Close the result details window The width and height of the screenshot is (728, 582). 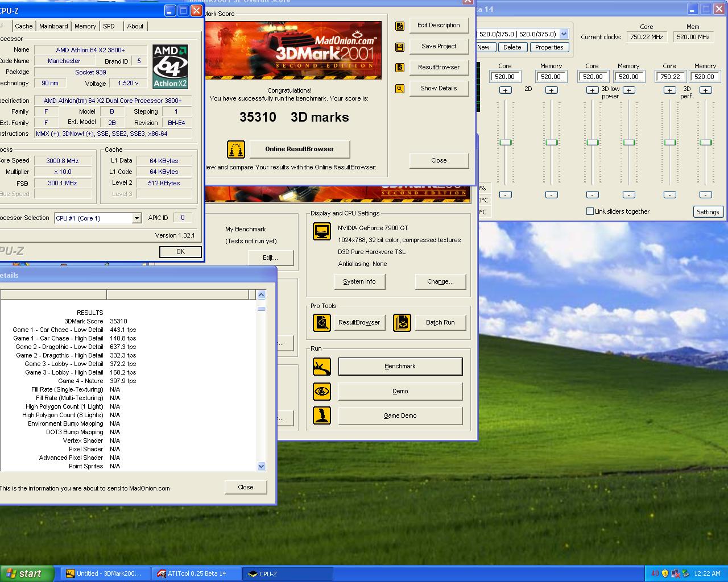[245, 488]
